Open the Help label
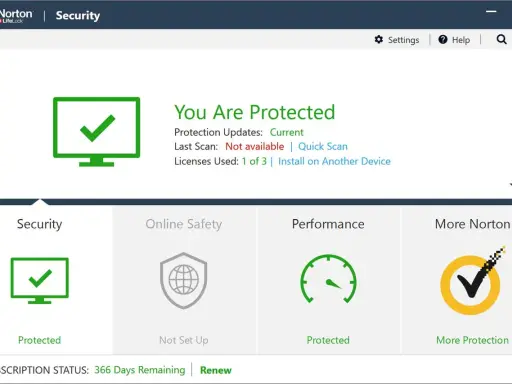512x384 pixels. tap(461, 40)
